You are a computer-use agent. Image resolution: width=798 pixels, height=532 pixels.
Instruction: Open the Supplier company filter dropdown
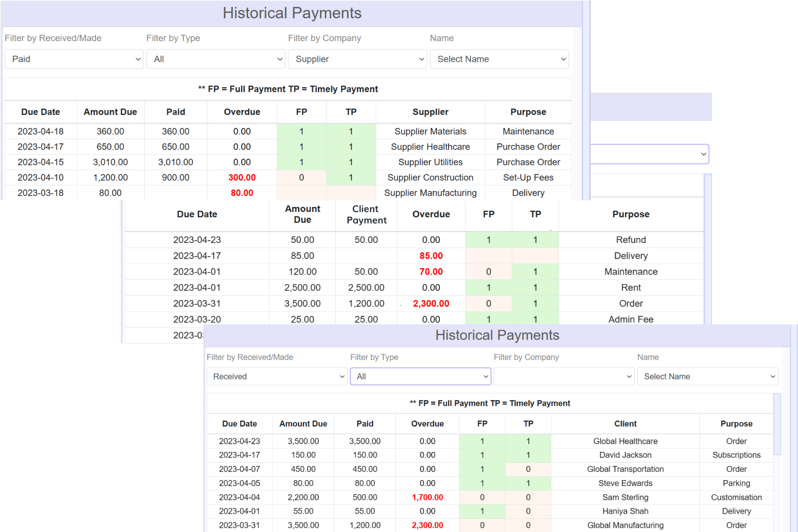357,59
